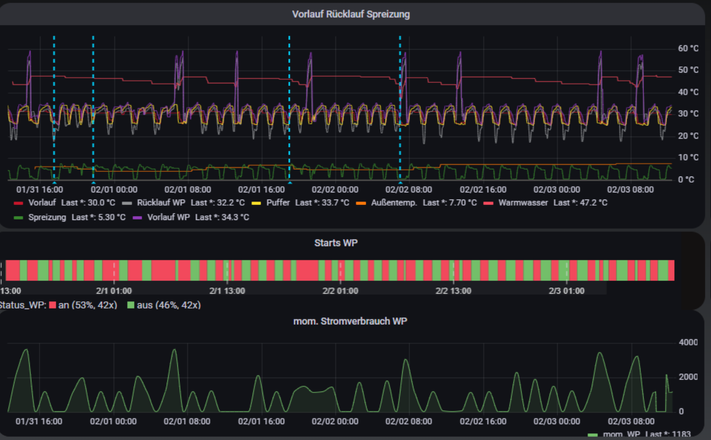The height and width of the screenshot is (440, 711).
Task: Click the 2/2 01:00 label on Starts WP timeline
Action: [x=341, y=291]
